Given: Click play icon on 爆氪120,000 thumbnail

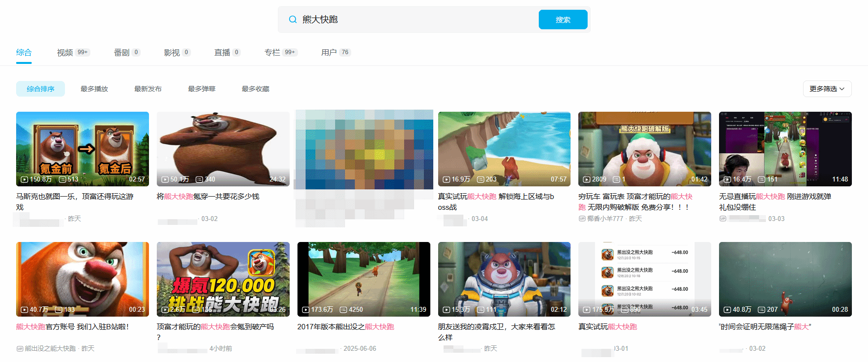Looking at the screenshot, I should (x=165, y=310).
